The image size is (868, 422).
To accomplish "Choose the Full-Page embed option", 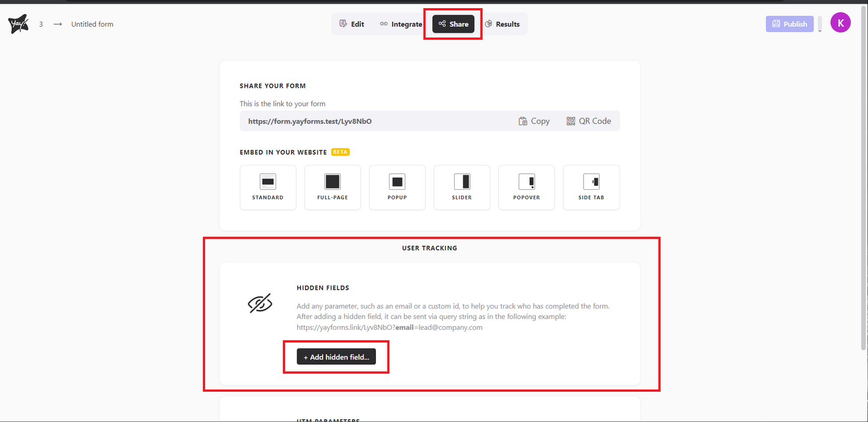I will point(333,187).
